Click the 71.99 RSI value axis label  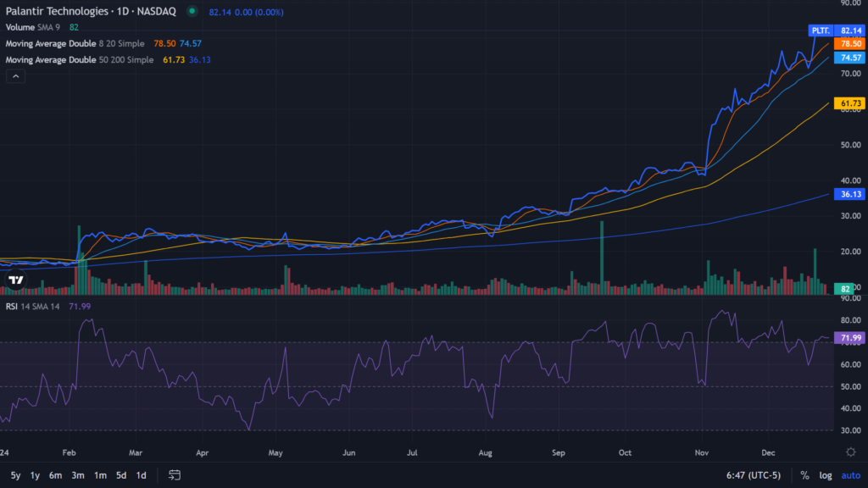pyautogui.click(x=850, y=338)
